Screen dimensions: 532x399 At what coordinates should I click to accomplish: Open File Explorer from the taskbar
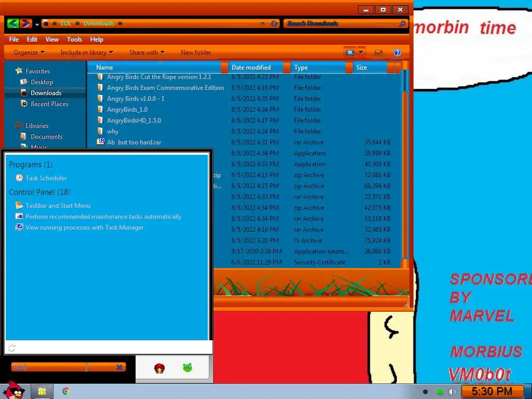point(42,392)
